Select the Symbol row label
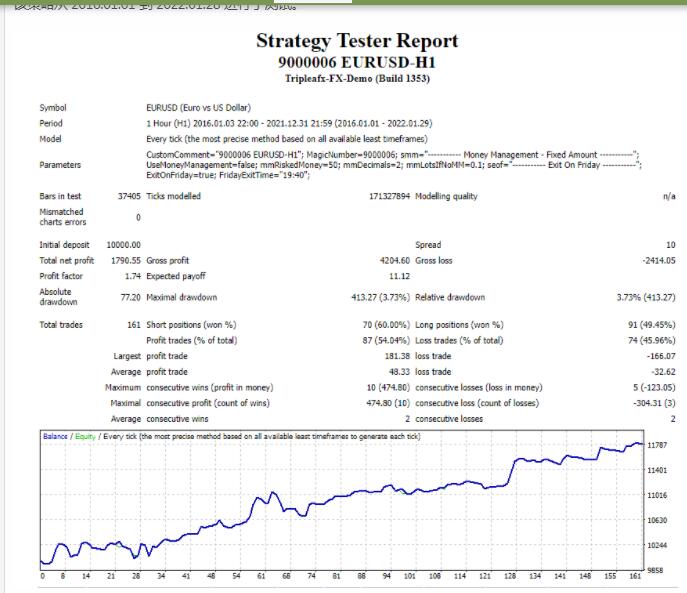687x593 pixels. (55, 107)
